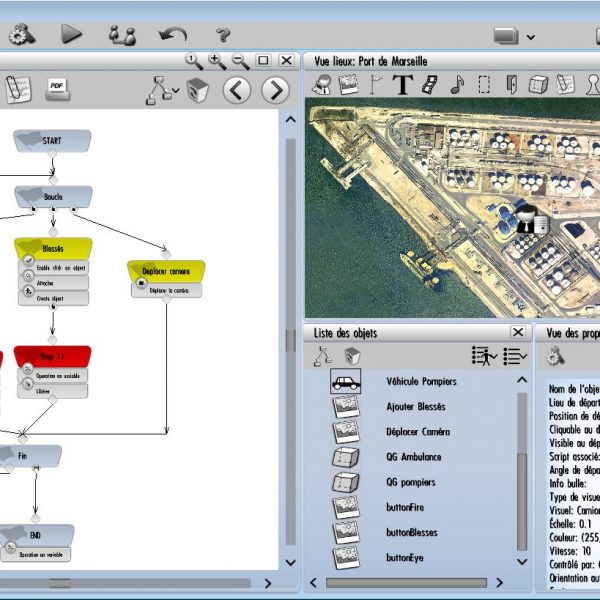Zoom out of the script graph
Image resolution: width=600 pixels, height=600 pixels.
click(241, 61)
